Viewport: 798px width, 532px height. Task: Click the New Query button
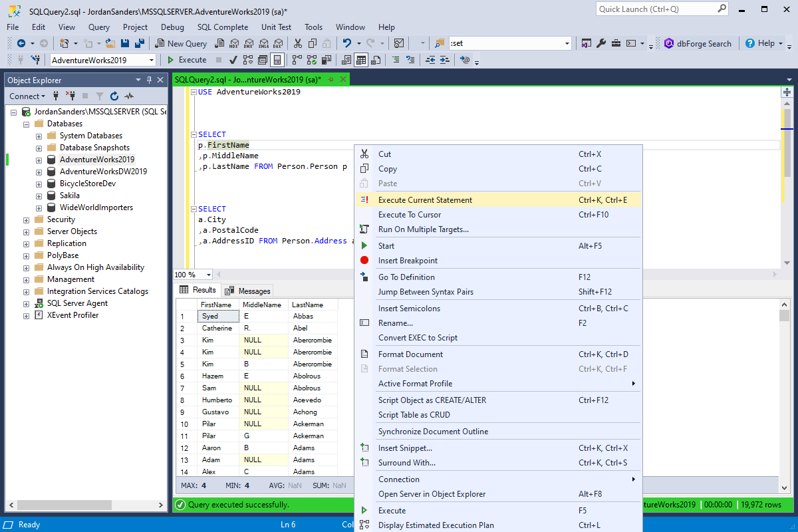pyautogui.click(x=181, y=43)
